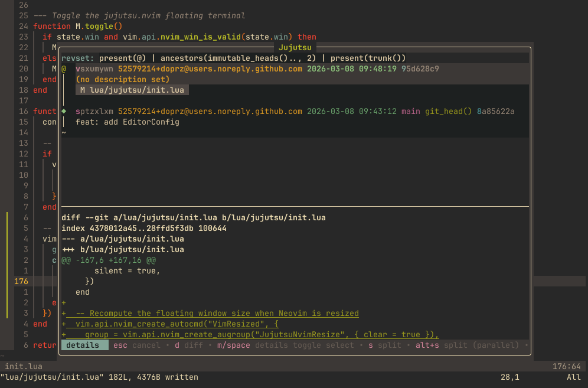The image size is (588, 388).
Task: Click commit hash 95d628c9
Action: pos(420,69)
